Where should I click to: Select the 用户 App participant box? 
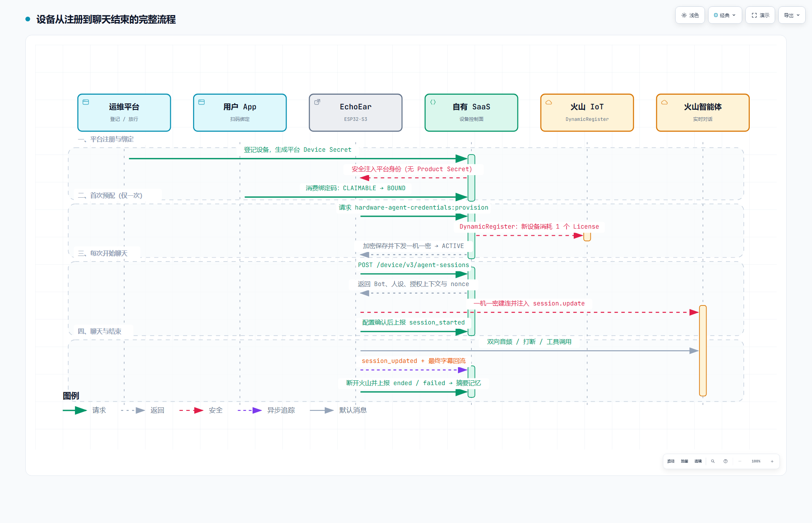(x=240, y=113)
